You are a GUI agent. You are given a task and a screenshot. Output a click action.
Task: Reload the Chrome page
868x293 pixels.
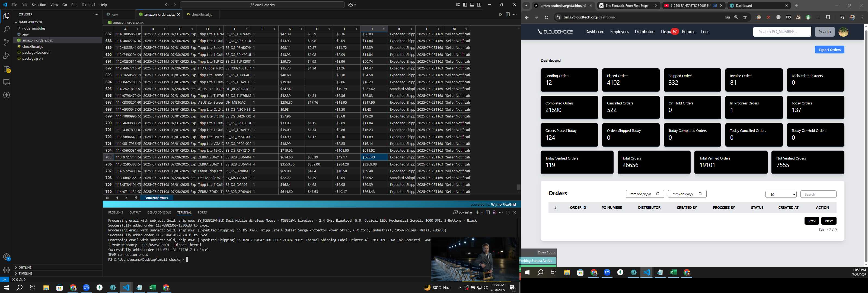click(x=547, y=17)
